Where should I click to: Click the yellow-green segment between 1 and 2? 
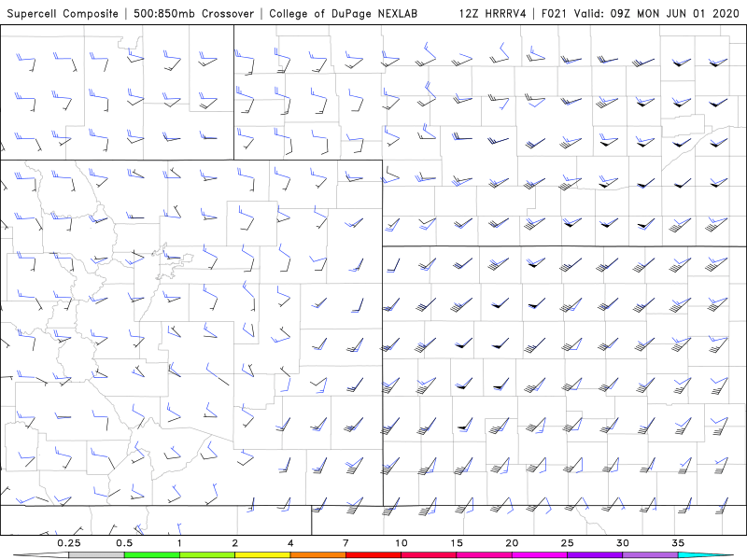pyautogui.click(x=207, y=555)
